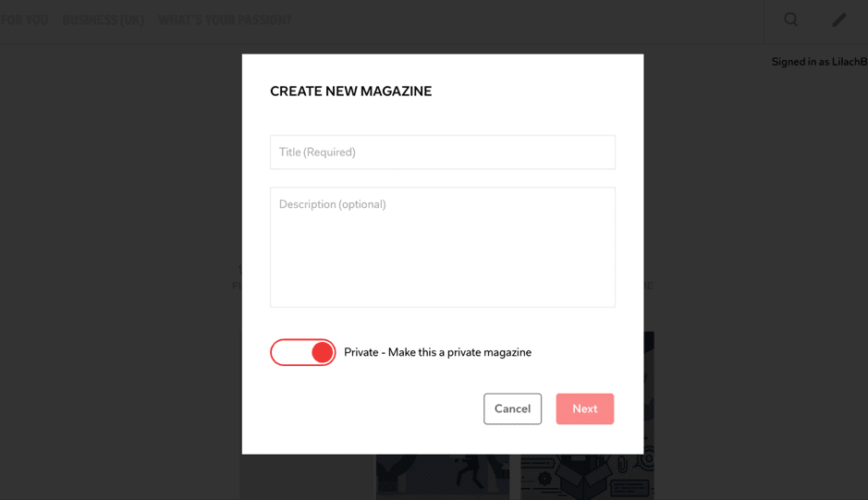Viewport: 868px width, 500px height.
Task: Click the CREATE NEW MAGAZINE heading
Action: coord(351,91)
